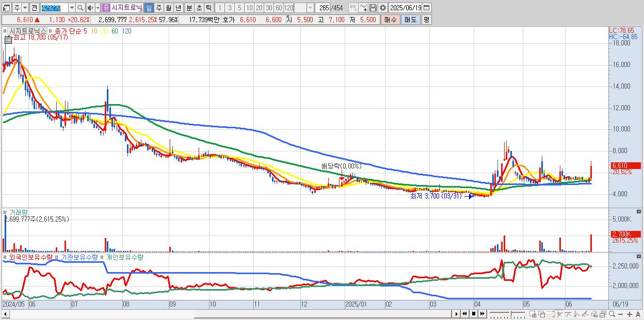Click the magnifier stock search icon

80,8
